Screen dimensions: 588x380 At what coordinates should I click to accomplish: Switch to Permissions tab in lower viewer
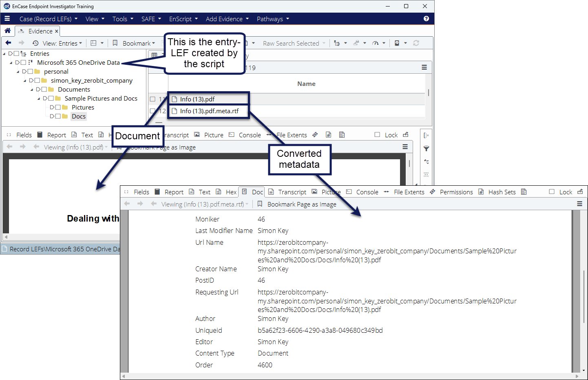coord(451,192)
